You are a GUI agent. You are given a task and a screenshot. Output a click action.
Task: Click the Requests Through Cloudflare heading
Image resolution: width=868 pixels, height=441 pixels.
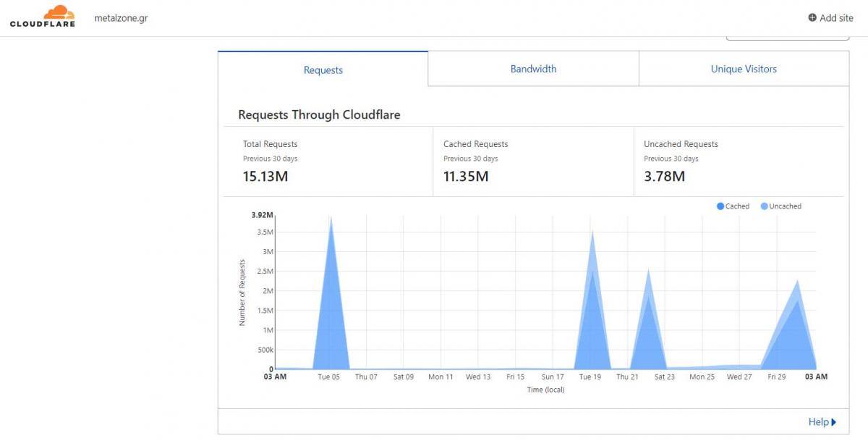point(319,114)
